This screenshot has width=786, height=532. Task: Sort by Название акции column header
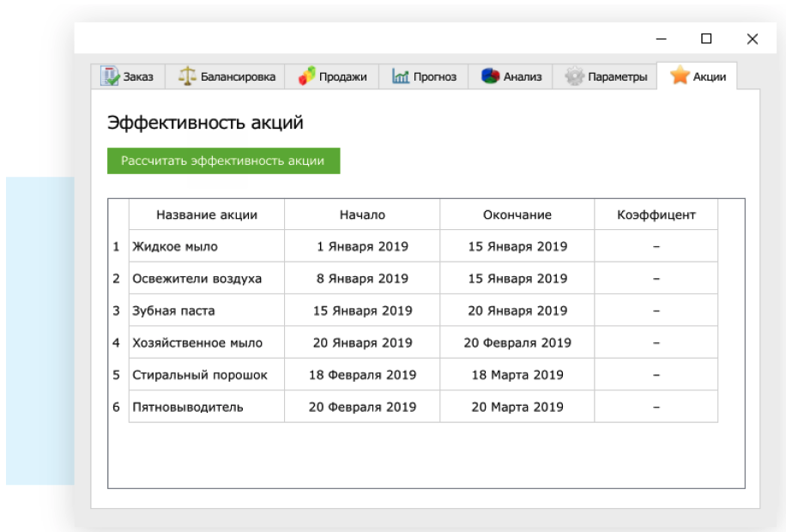[x=206, y=215]
